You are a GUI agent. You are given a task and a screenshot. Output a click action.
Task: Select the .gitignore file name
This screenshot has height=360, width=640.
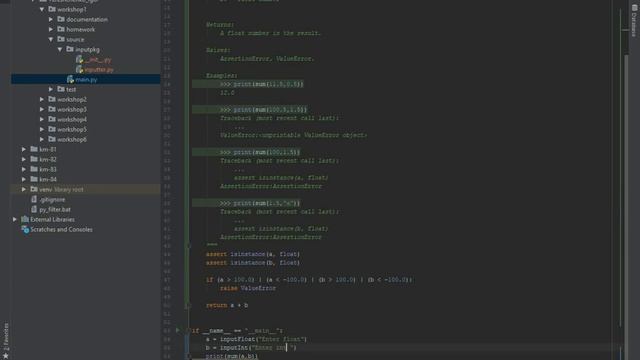[x=52, y=199]
